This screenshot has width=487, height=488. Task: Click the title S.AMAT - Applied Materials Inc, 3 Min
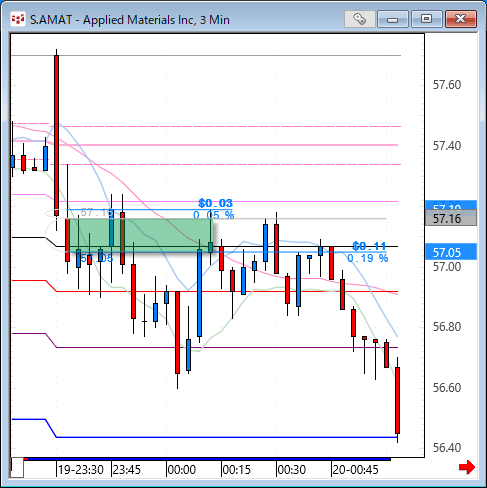tap(130, 20)
